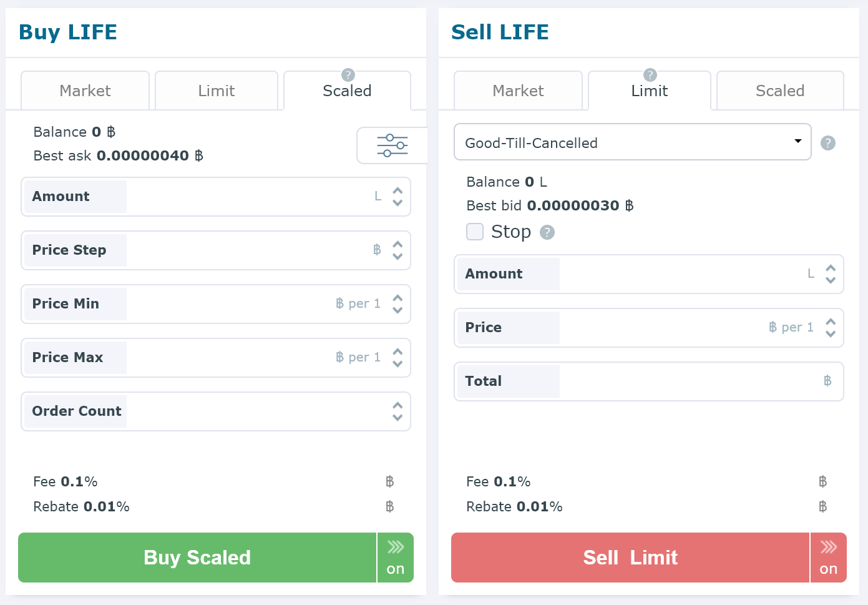Screen dimensions: 868x605
Task: Switch to the Scaled tab in Sell LIFE
Action: tap(779, 91)
